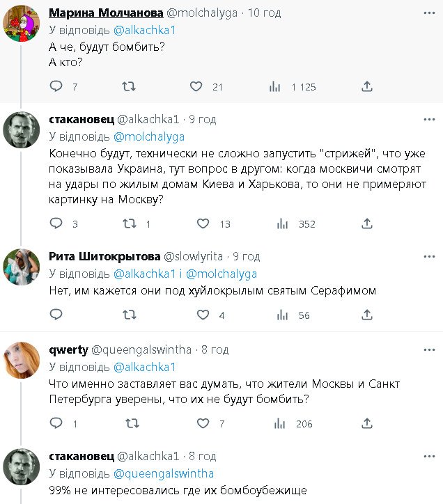The image size is (443, 504).
Task: Like Рита Шитокрытова's reply
Action: pyautogui.click(x=203, y=315)
